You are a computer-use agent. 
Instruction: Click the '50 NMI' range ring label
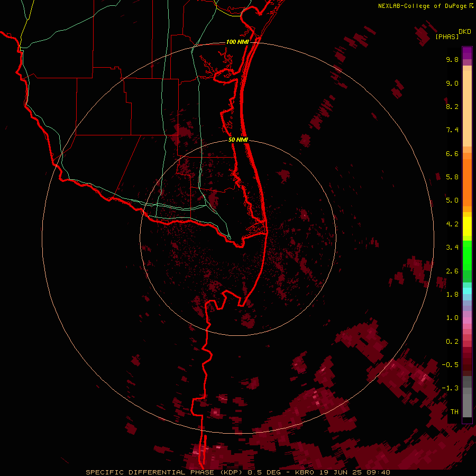239,140
